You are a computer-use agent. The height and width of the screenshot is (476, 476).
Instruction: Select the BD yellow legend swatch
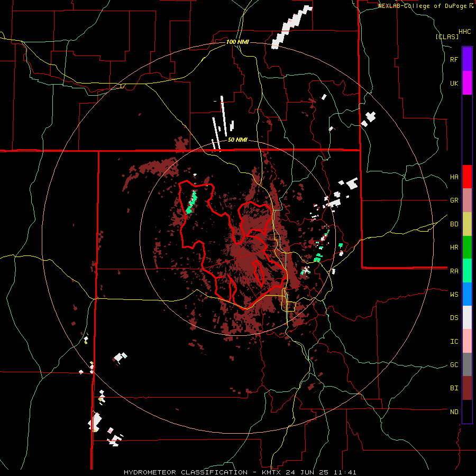tap(467, 224)
